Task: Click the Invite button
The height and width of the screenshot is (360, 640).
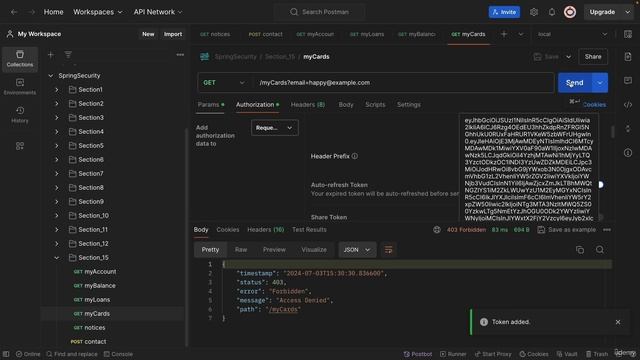Action: (504, 12)
